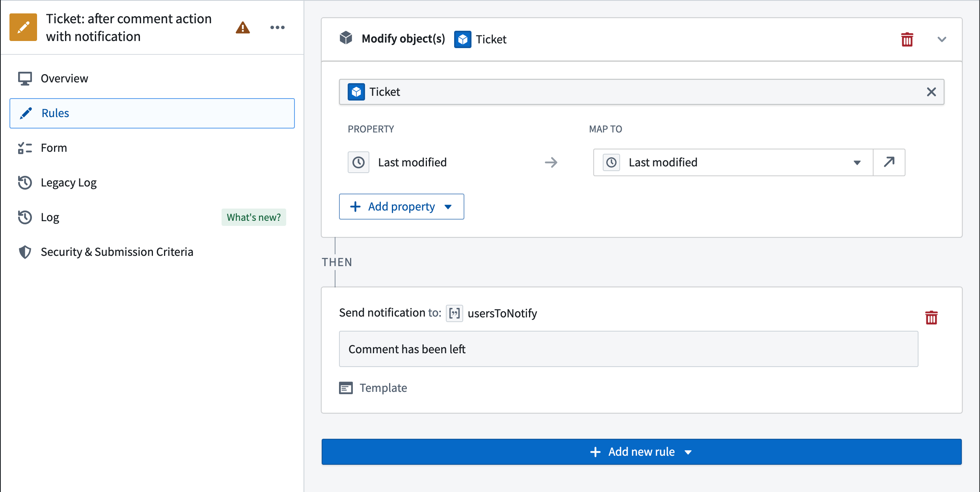Viewport: 980px width, 492px height.
Task: Click the warning triangle icon
Action: pos(243,28)
